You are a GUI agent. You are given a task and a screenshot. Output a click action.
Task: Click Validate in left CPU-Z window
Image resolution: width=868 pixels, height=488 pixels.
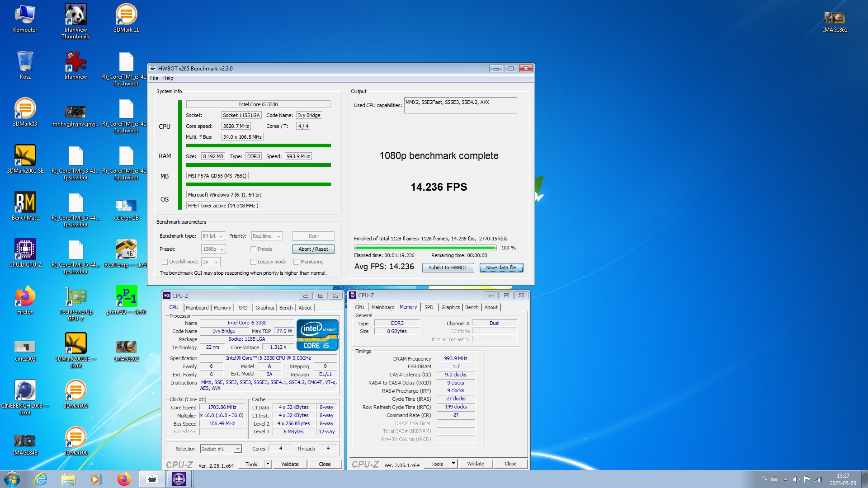click(x=290, y=464)
